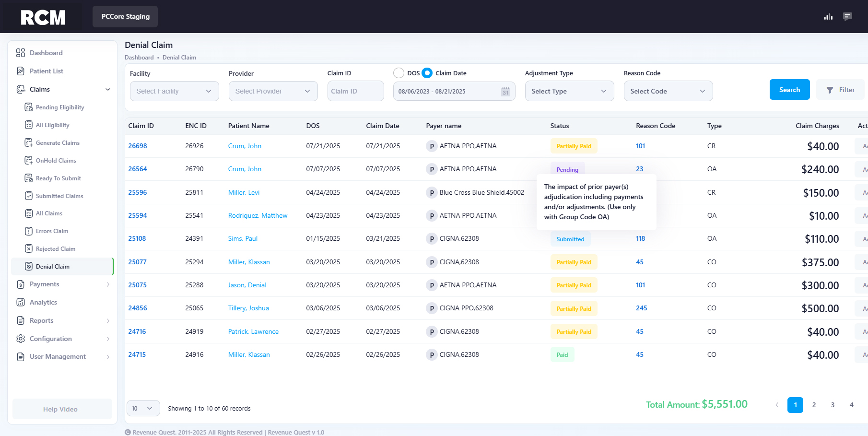868x436 pixels.
Task: Click the funnel icon on Filter button
Action: [x=830, y=90]
